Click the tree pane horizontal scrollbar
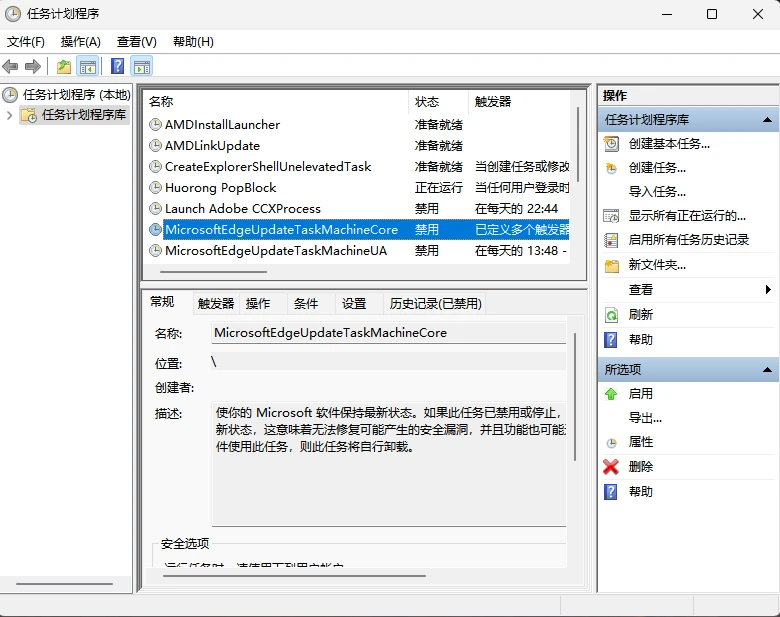Screen dimensions: 780x617 point(64,584)
